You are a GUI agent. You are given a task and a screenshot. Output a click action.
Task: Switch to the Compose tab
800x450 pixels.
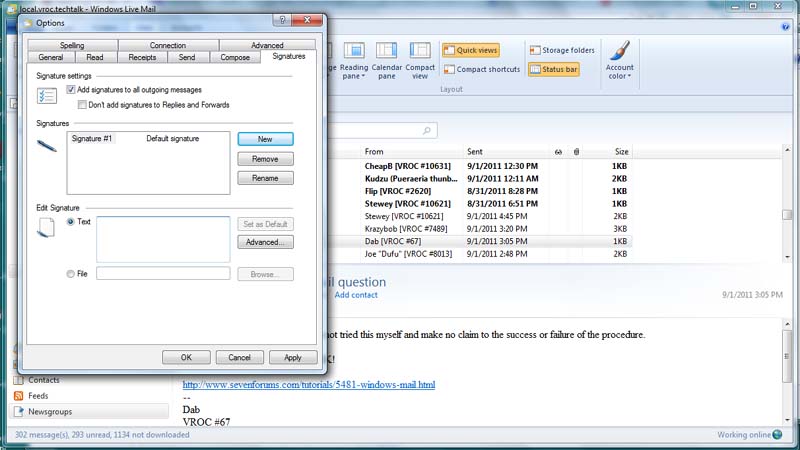(235, 57)
